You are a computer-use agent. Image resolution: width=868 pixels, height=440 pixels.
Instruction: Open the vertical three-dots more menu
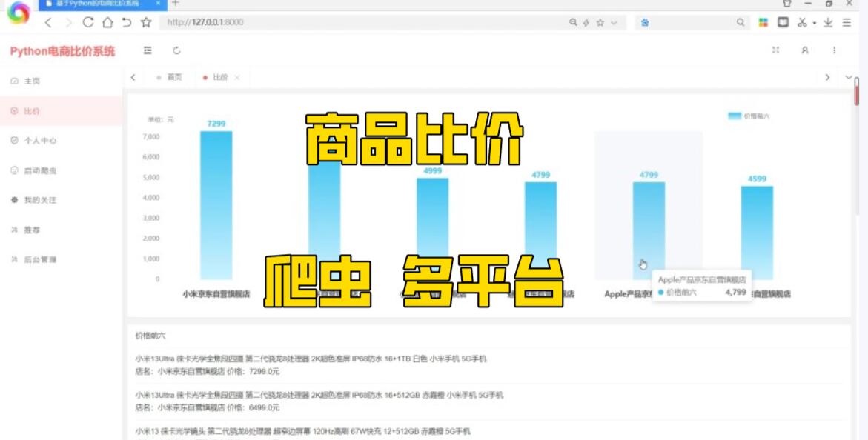point(834,50)
